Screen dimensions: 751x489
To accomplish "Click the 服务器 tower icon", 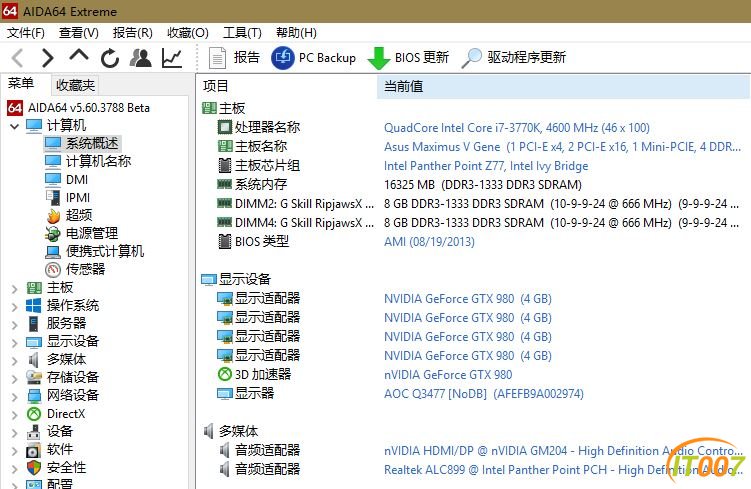I will 34,324.
